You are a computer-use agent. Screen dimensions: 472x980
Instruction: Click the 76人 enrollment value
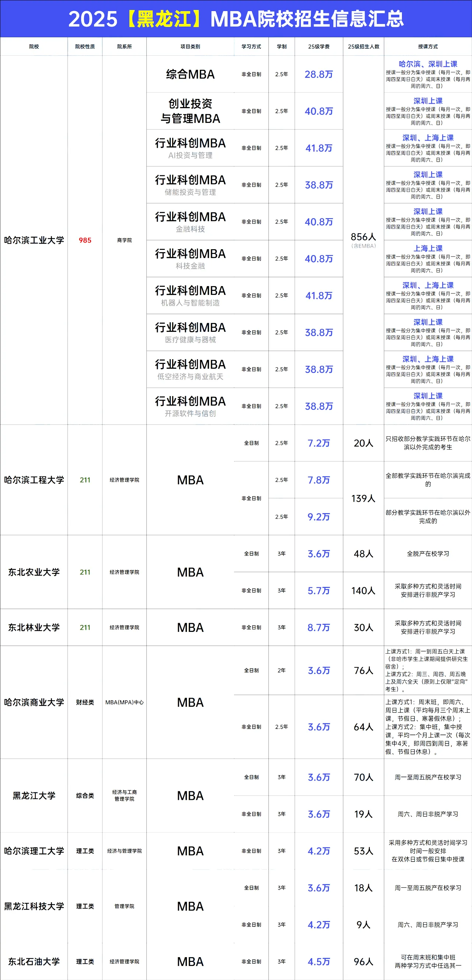click(364, 671)
